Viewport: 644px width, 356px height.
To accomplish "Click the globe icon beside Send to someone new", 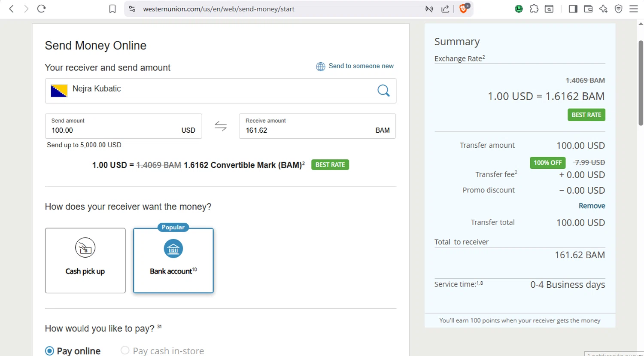I will pos(321,67).
